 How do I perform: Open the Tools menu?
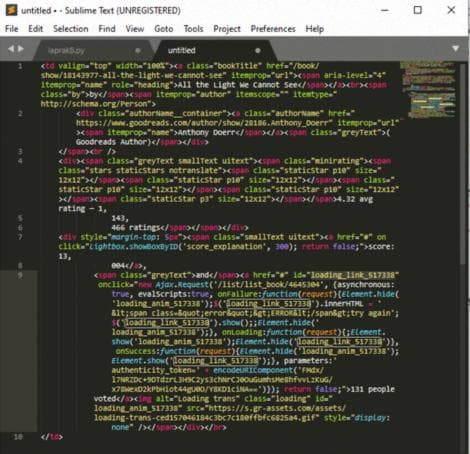pyautogui.click(x=193, y=29)
